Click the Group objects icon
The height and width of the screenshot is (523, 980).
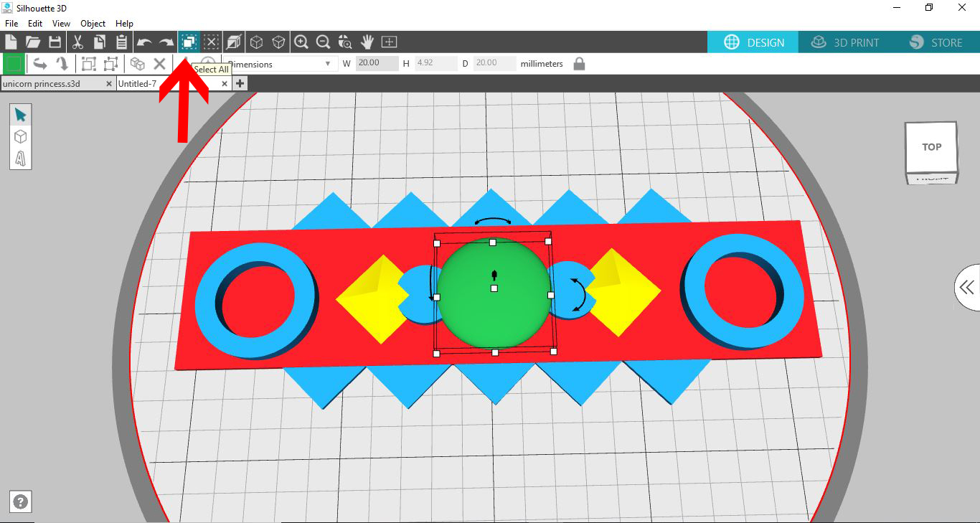(x=89, y=64)
